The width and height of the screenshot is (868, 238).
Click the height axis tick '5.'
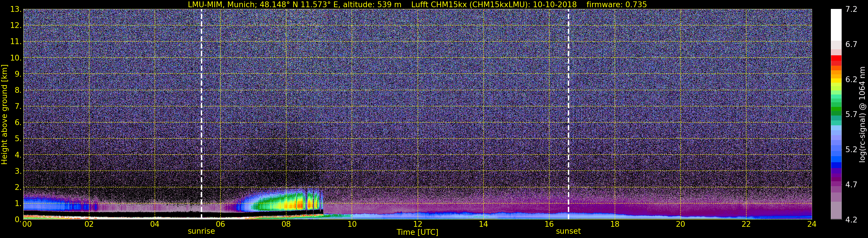point(18,139)
